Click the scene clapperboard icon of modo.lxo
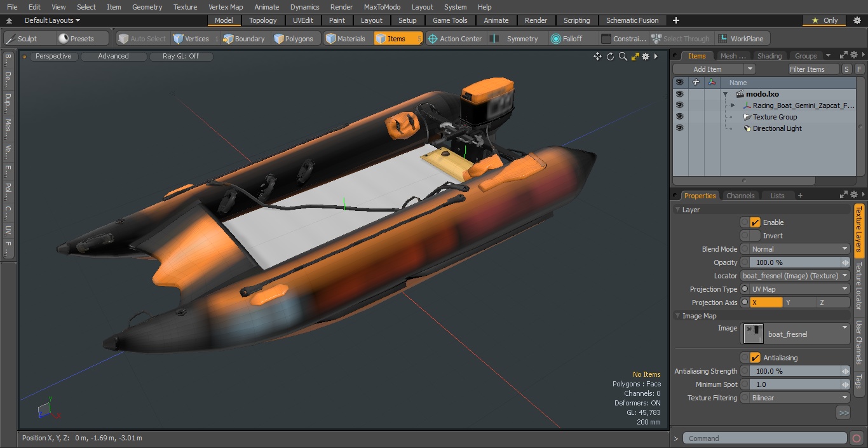Image resolution: width=868 pixels, height=448 pixels. point(740,94)
